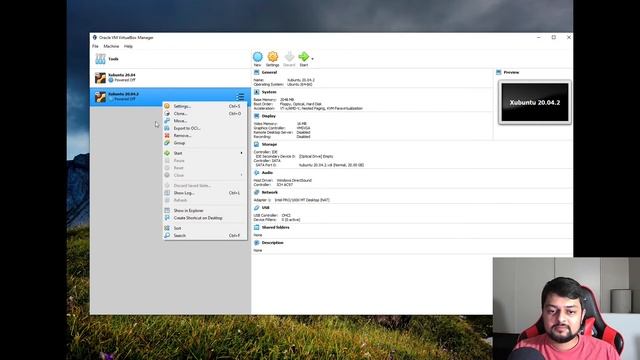Choose Show Log... in the context menu

(x=204, y=193)
